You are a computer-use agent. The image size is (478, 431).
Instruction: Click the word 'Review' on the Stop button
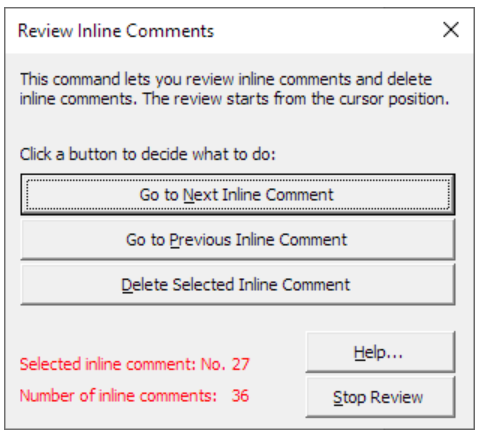pos(397,397)
